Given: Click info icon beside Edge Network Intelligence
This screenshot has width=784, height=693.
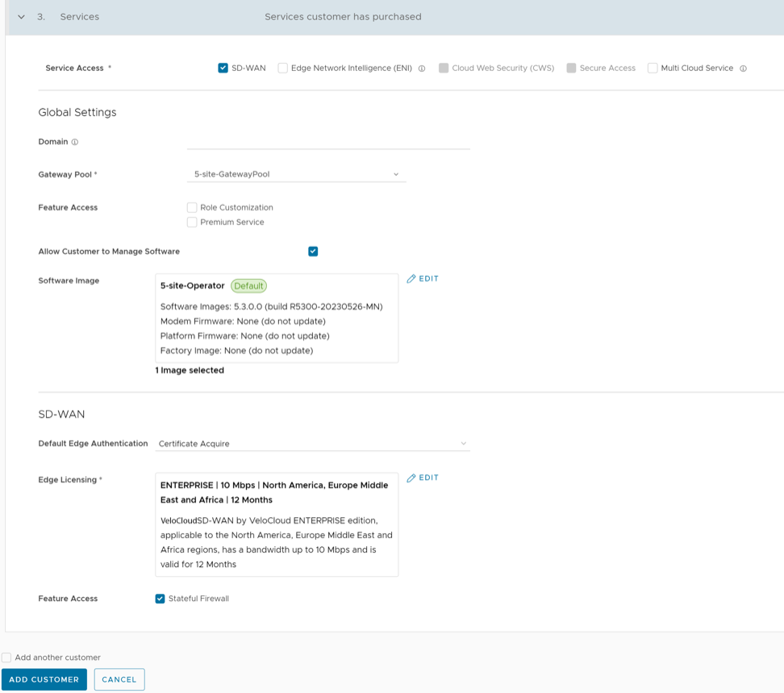Looking at the screenshot, I should click(x=422, y=69).
